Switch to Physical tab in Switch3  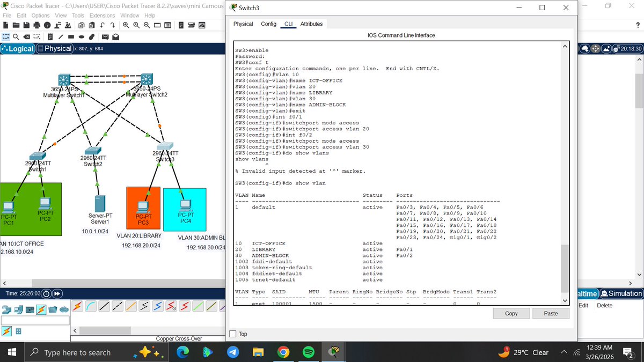click(x=243, y=24)
